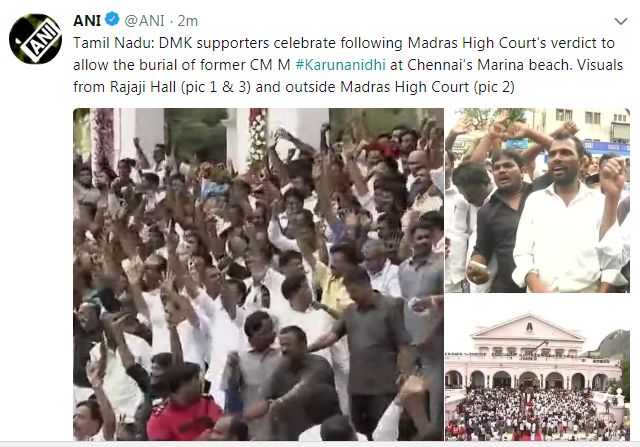View the large Rajaji Hall crowd photo

[258, 274]
